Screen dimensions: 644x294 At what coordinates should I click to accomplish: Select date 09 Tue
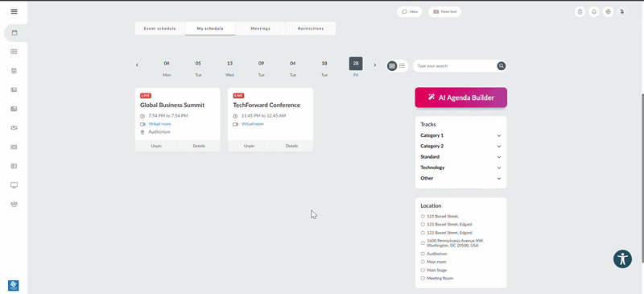point(261,68)
